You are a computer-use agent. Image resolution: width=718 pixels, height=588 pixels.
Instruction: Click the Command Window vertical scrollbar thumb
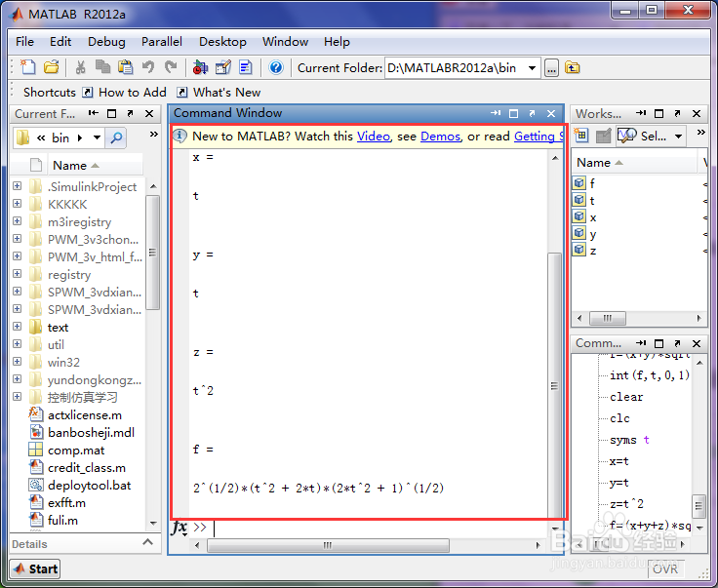click(x=554, y=385)
